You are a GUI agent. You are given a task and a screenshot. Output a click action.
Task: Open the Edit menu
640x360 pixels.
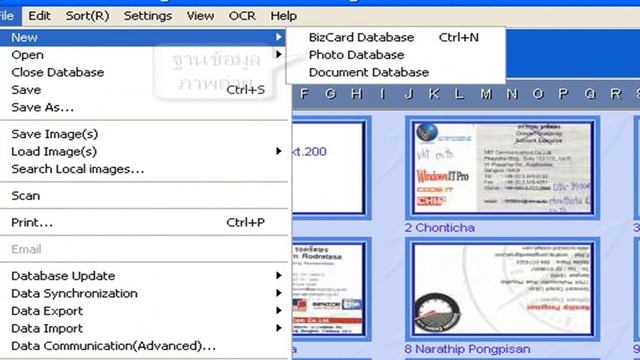tap(39, 16)
